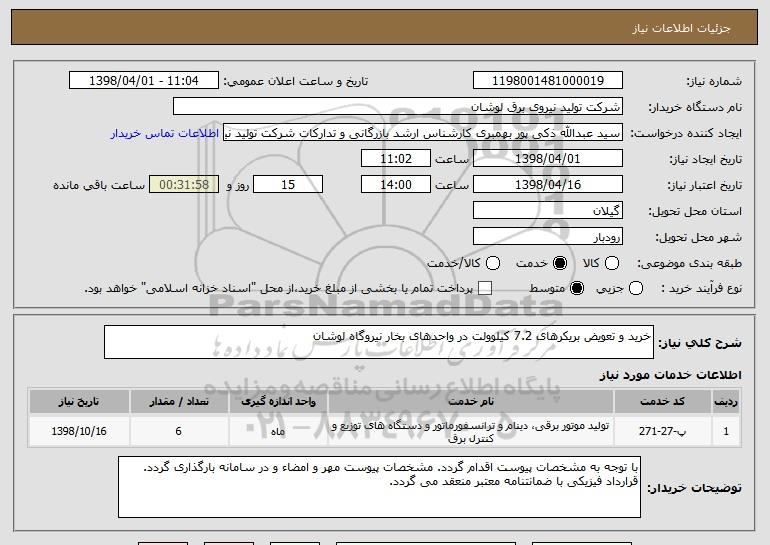Screen dimensions: 770x545
Task: Click the نوع فرآیند خرید label
Action: coord(701,288)
